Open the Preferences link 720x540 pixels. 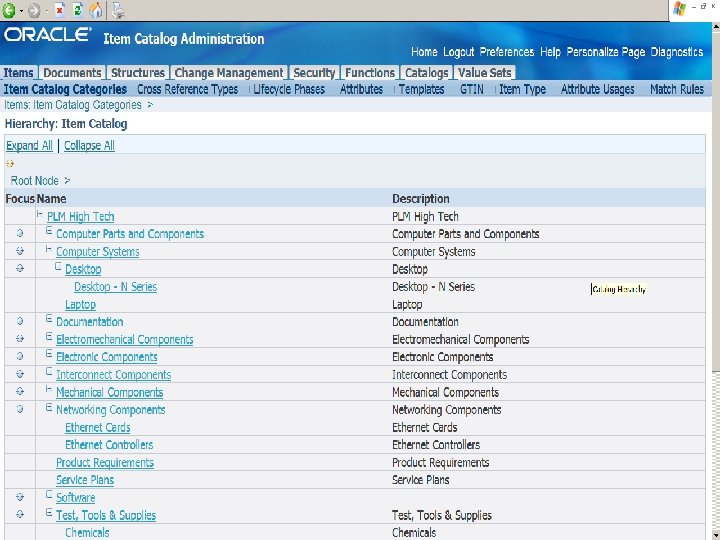click(507, 52)
